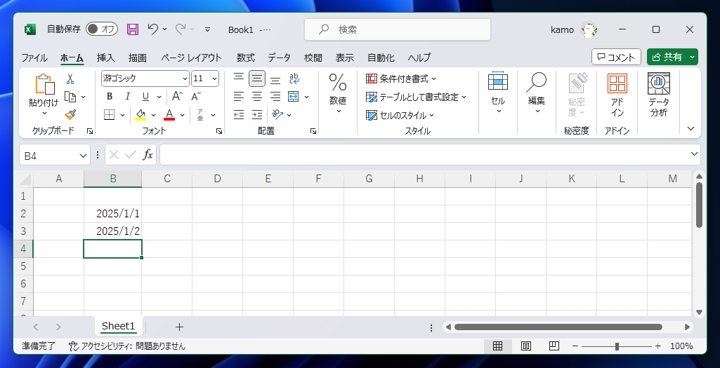Open Data Analysis tool
The image size is (720, 368).
pyautogui.click(x=658, y=96)
